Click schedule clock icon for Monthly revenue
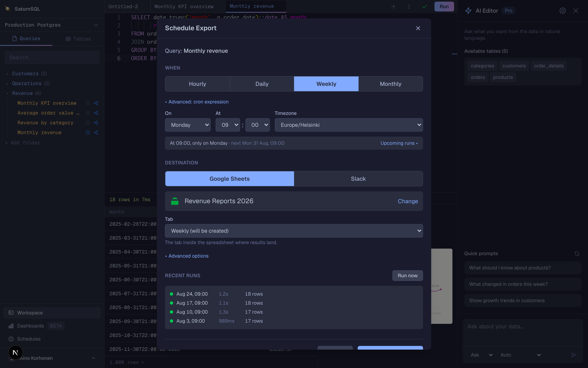Image resolution: width=588 pixels, height=368 pixels. [x=88, y=132]
